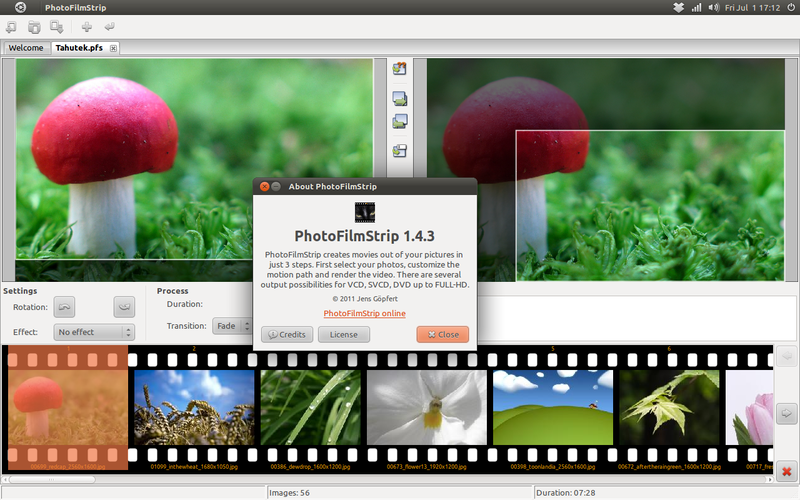Viewport: 800px width, 500px height.
Task: Close the About PhotoFilmStrip dialog via titlebar button
Action: pyautogui.click(x=264, y=186)
